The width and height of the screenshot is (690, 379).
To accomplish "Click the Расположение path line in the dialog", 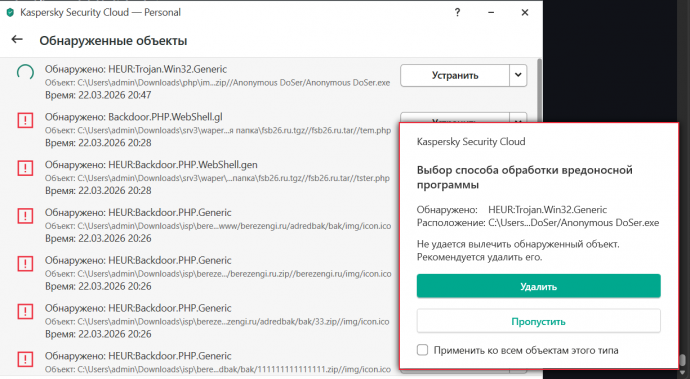I will pyautogui.click(x=538, y=223).
